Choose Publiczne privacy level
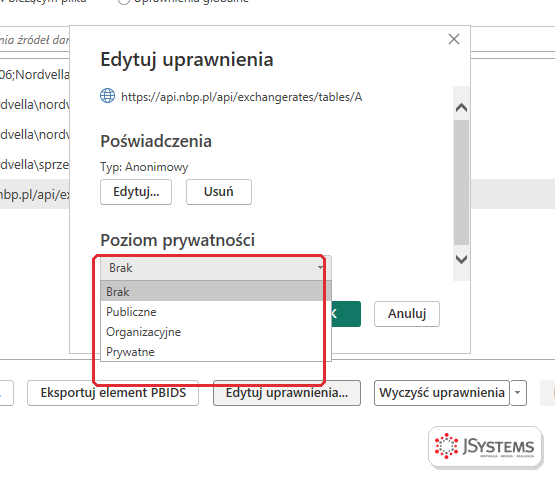Screen dimensions: 555x480 216,312
